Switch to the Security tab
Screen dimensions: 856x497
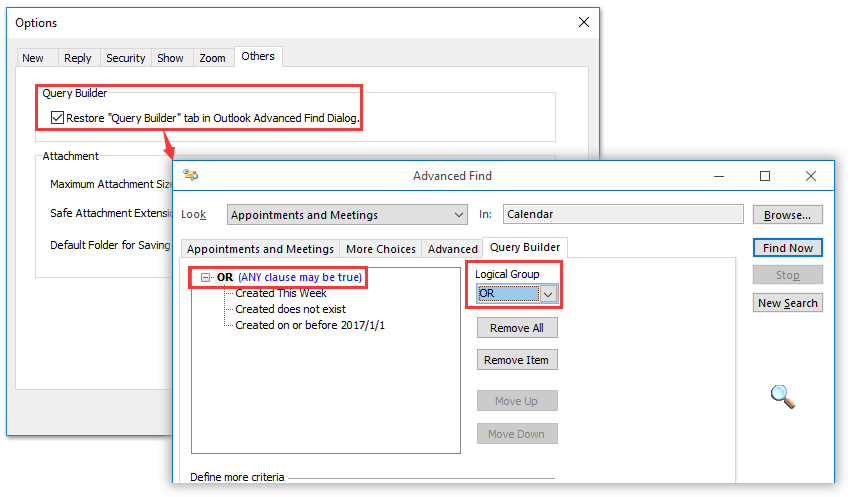pyautogui.click(x=125, y=58)
